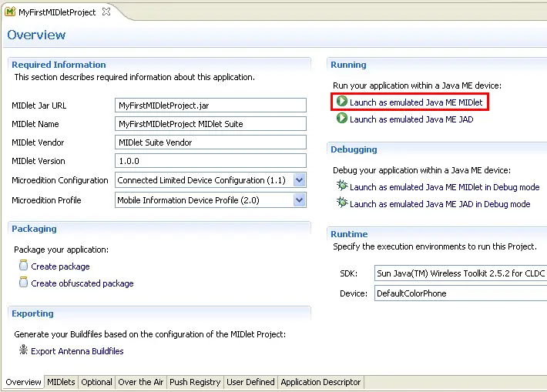Open the Application Descriptor tab
The image size is (547, 392).
point(320,382)
